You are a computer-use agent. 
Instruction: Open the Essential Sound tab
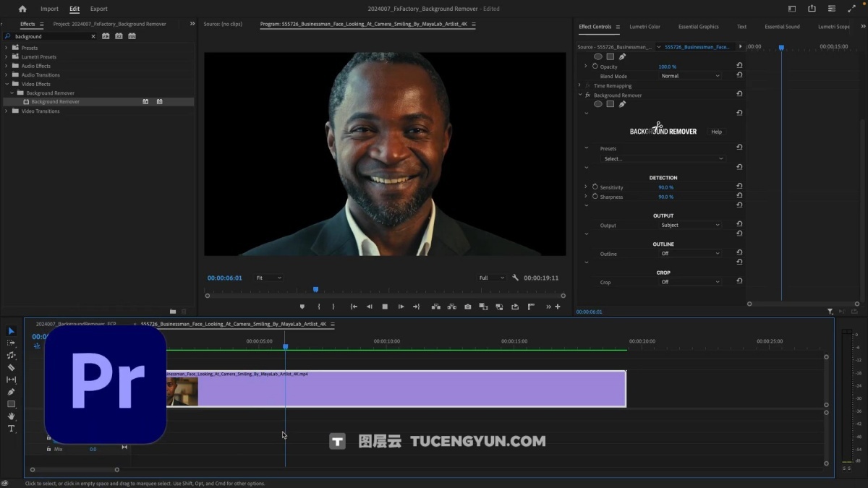tap(782, 27)
